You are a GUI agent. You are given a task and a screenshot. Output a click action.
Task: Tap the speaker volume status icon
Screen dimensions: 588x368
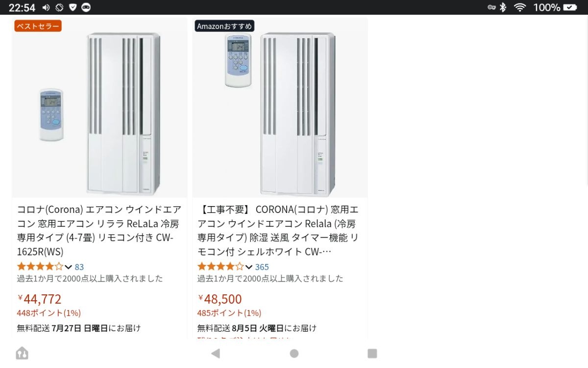(x=46, y=7)
